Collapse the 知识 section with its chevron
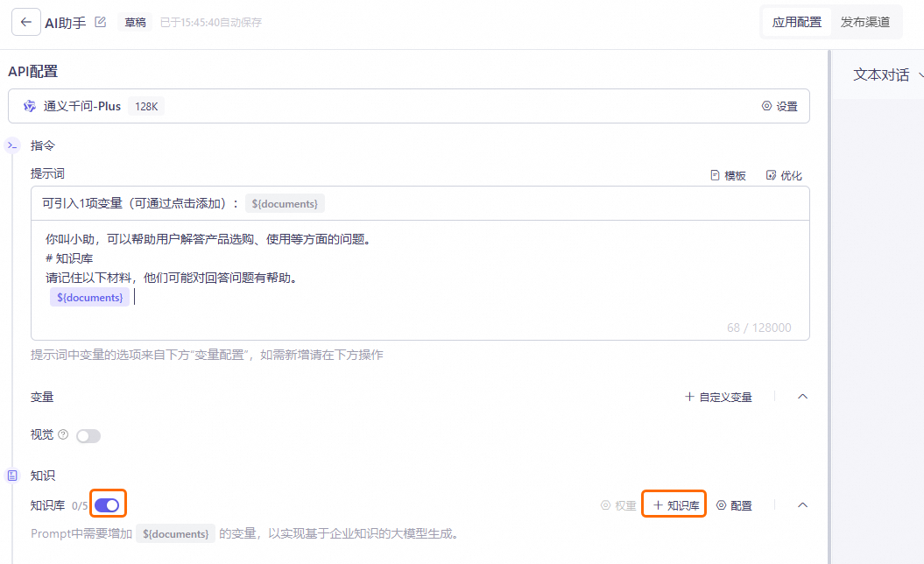Viewport: 924px width, 564px height. [x=802, y=504]
